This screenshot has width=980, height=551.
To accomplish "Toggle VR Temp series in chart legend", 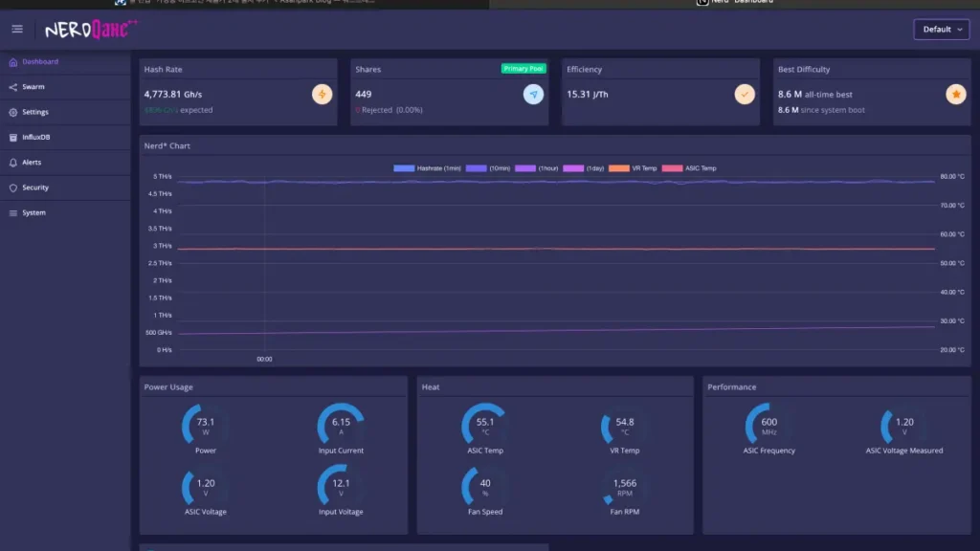I will pyautogui.click(x=633, y=168).
